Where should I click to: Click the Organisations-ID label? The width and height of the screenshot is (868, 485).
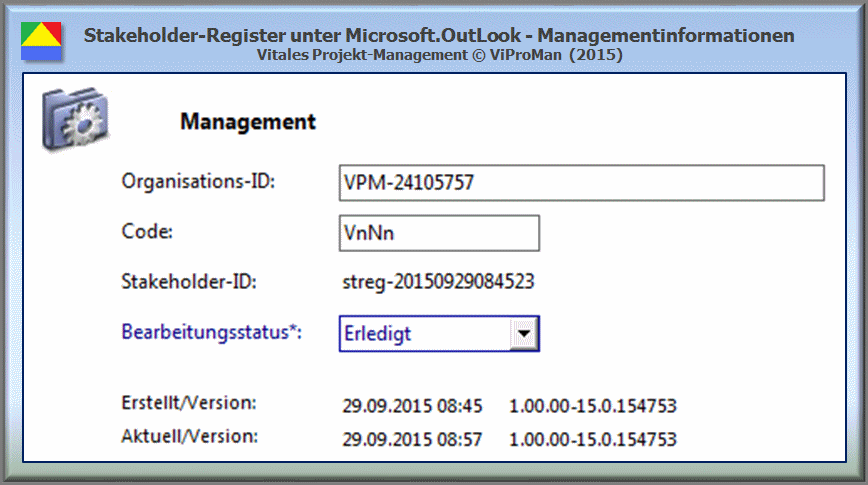click(198, 182)
